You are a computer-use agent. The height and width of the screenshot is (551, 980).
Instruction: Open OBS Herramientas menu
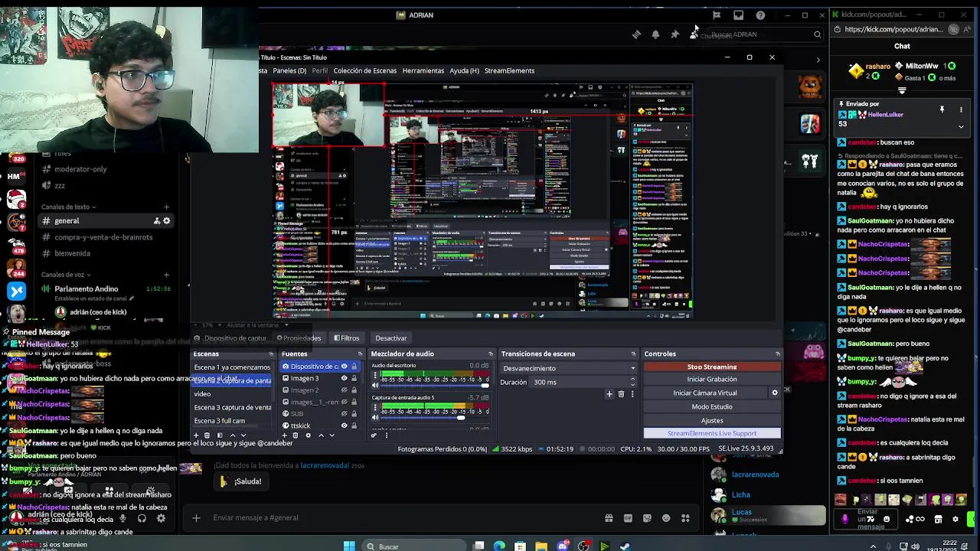tap(423, 70)
